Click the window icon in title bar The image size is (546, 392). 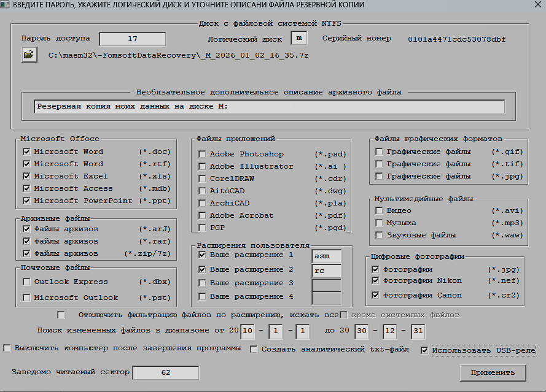coord(5,5)
